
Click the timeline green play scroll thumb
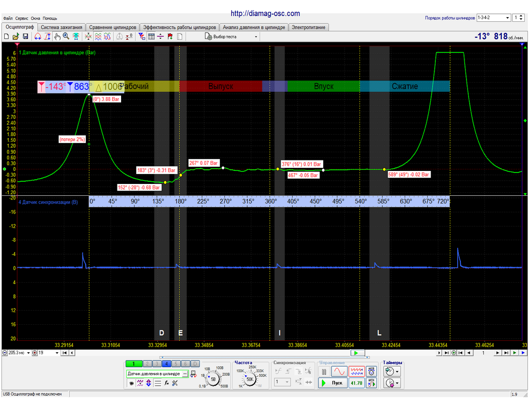click(357, 353)
